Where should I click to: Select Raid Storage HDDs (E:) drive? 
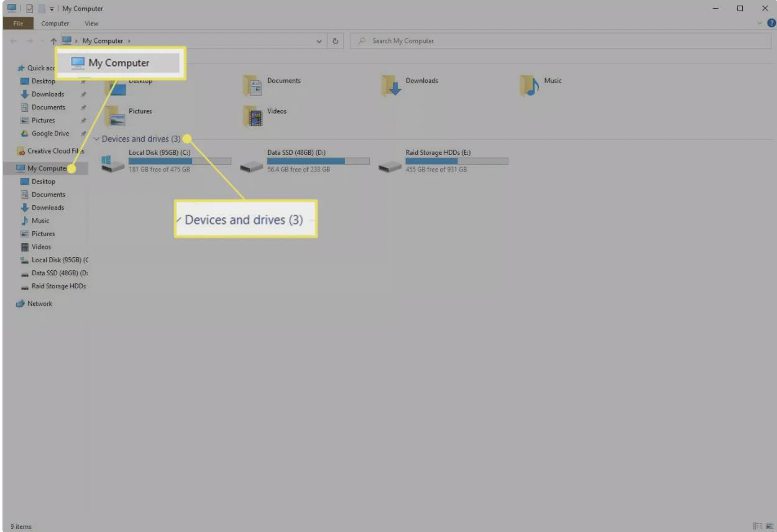point(390,164)
